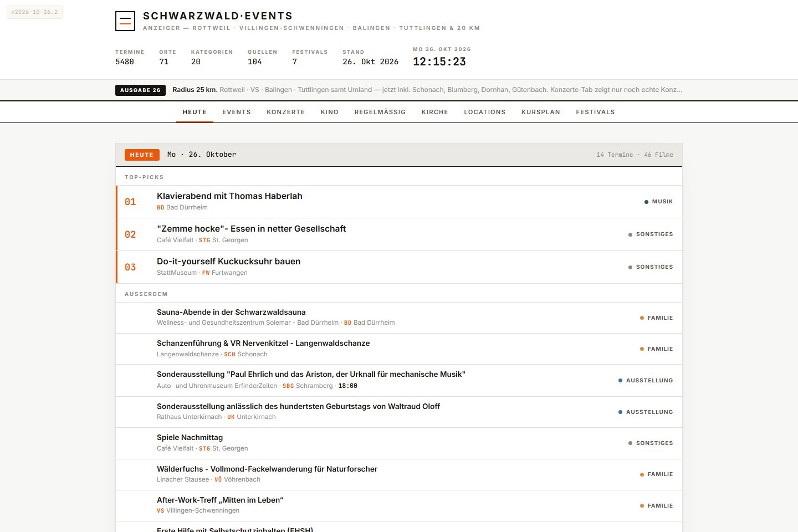Open After-Work-Treff "Mitten im Leben" event
This screenshot has width=798, height=532.
click(x=399, y=505)
